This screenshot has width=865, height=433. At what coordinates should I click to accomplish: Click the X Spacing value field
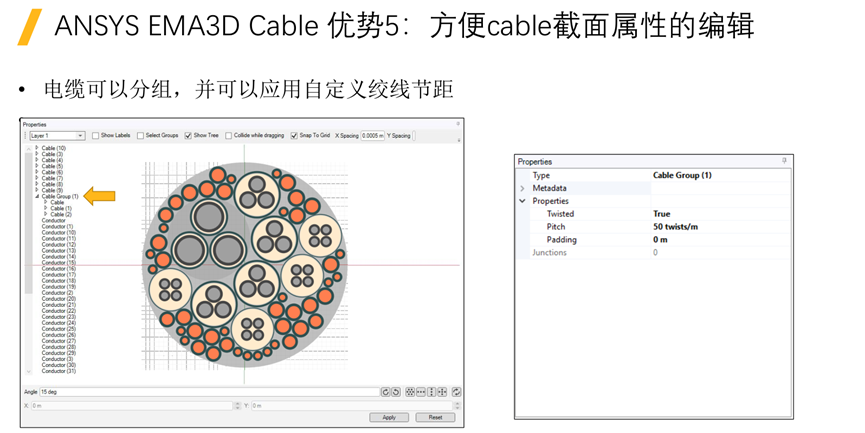click(x=372, y=136)
